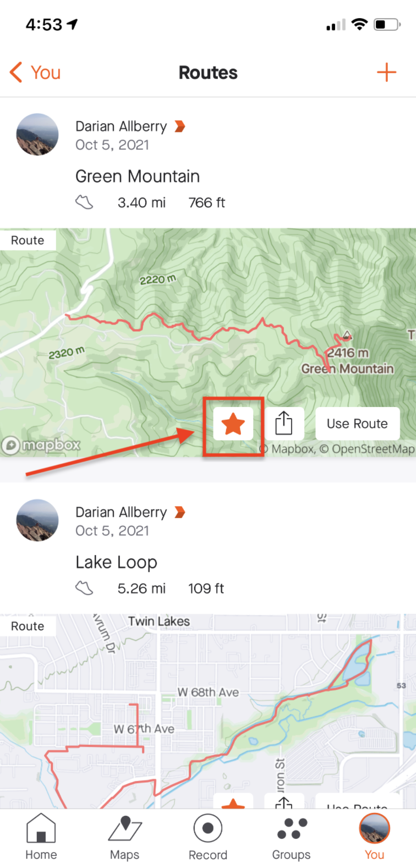The height and width of the screenshot is (868, 416).
Task: Tap the plus icon to add route
Action: point(386,73)
